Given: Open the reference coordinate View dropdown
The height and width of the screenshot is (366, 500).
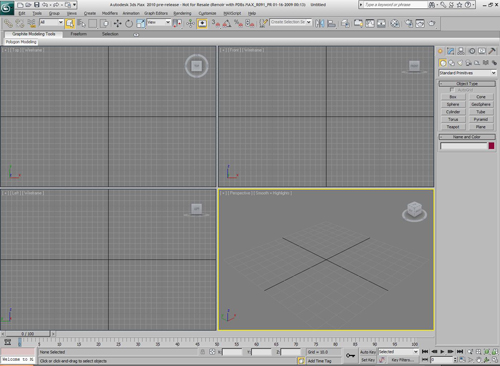Looking at the screenshot, I should coord(159,22).
